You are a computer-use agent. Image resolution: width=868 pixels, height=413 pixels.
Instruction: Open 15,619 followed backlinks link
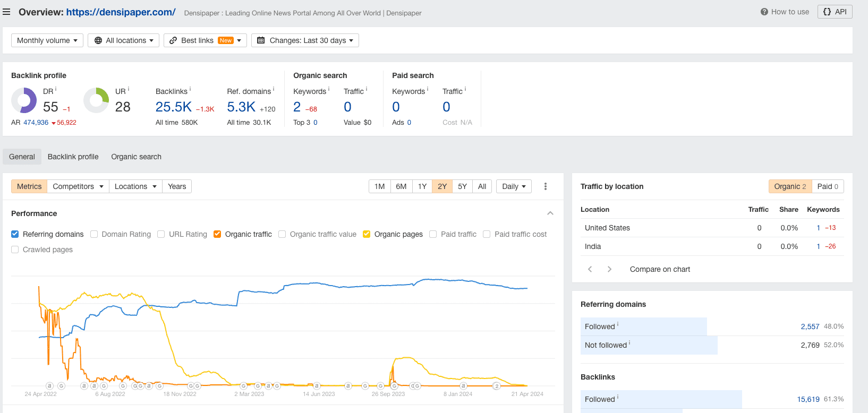click(808, 399)
